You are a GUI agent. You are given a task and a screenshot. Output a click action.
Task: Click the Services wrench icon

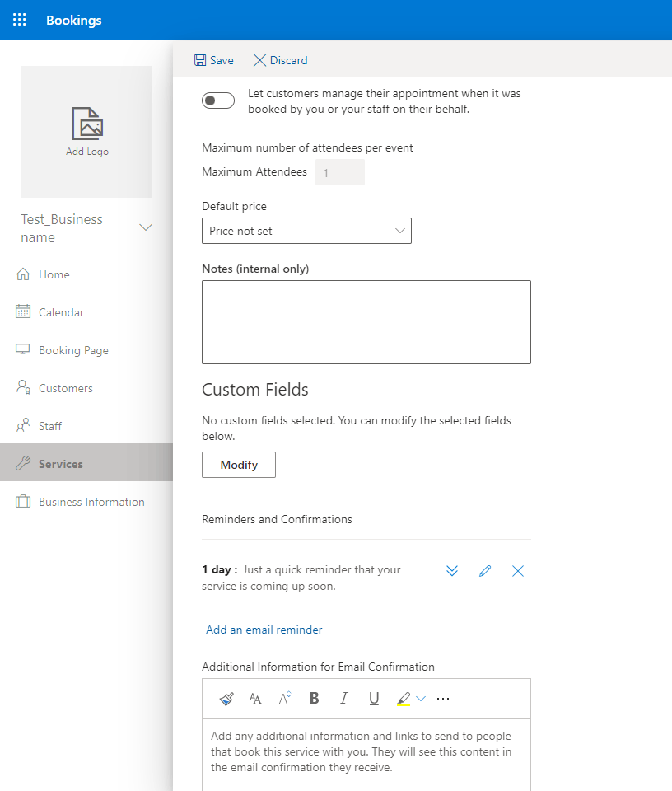(x=23, y=462)
